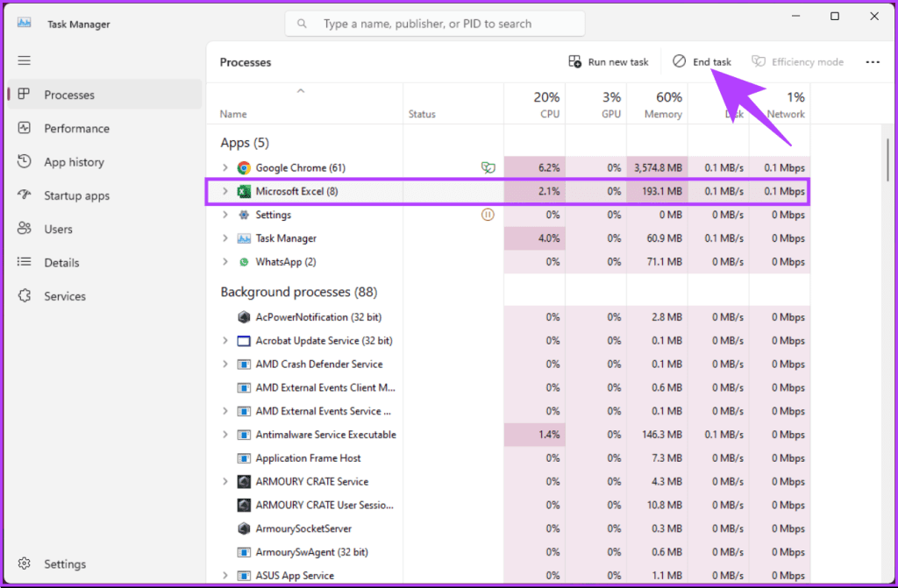Expand the Settings process group
This screenshot has width=898, height=588.
coord(225,215)
